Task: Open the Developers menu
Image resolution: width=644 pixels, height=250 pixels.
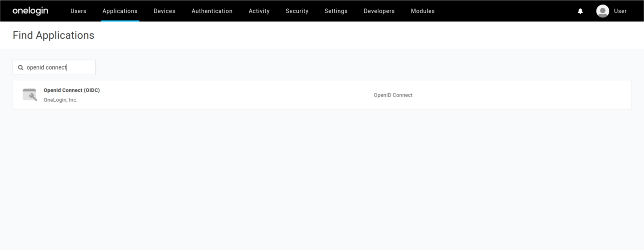Action: [x=379, y=11]
